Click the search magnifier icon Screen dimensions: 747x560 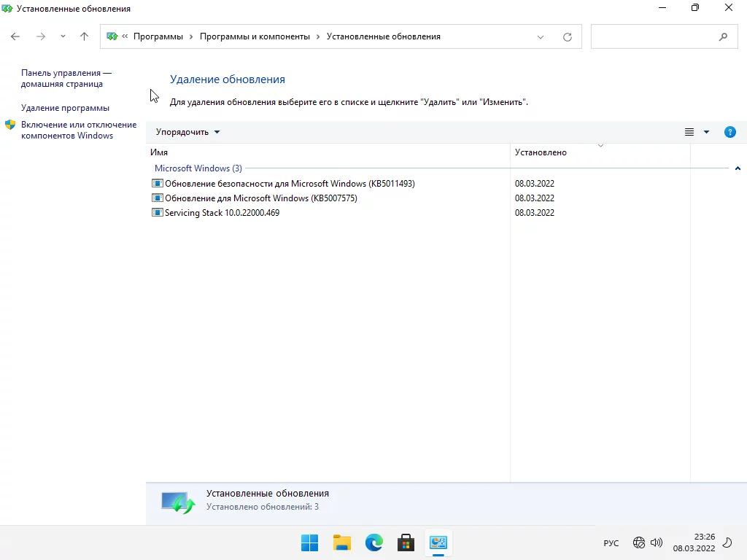(723, 36)
